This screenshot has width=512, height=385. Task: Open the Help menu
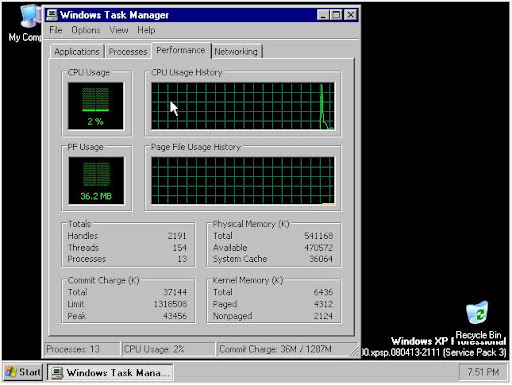[146, 30]
